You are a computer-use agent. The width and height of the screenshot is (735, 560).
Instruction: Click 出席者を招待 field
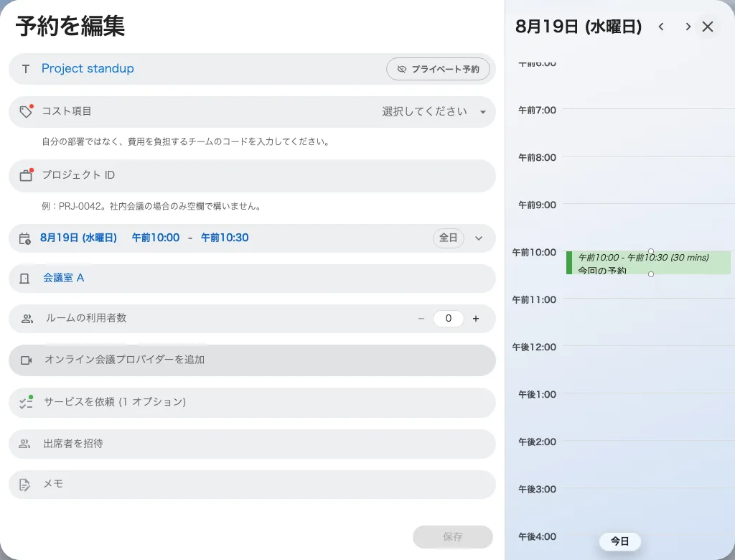pos(252,444)
